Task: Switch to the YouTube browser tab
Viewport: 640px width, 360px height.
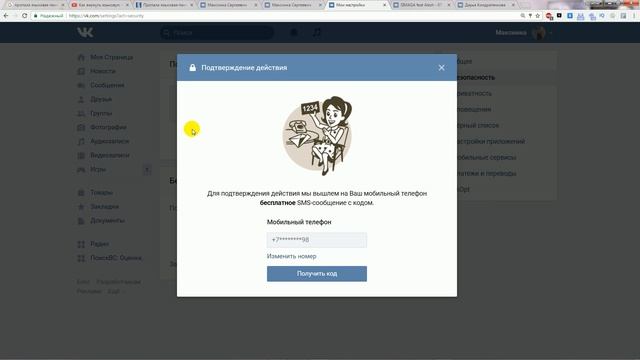Action: pos(98,5)
